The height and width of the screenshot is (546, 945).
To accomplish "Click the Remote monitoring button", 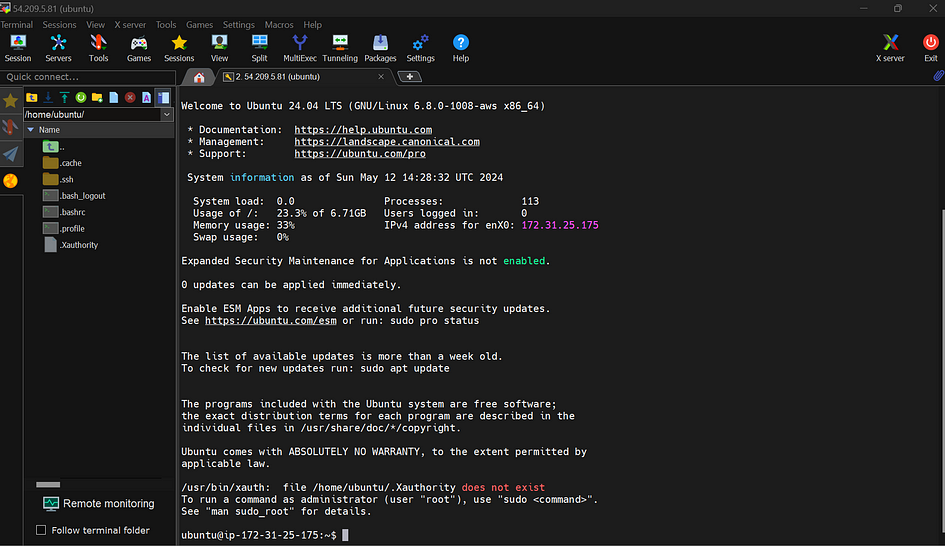I will point(99,503).
